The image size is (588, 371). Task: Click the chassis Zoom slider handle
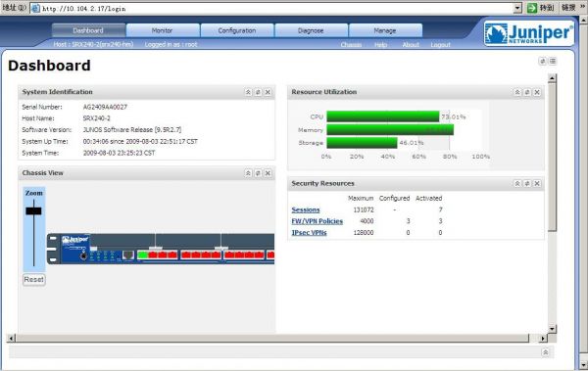coord(33,211)
